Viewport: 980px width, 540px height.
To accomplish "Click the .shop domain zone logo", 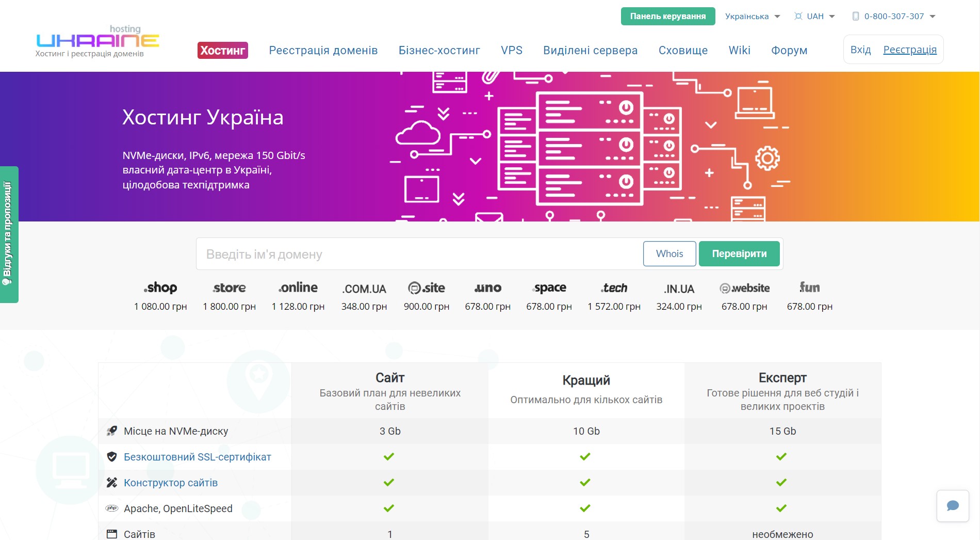I will [160, 288].
